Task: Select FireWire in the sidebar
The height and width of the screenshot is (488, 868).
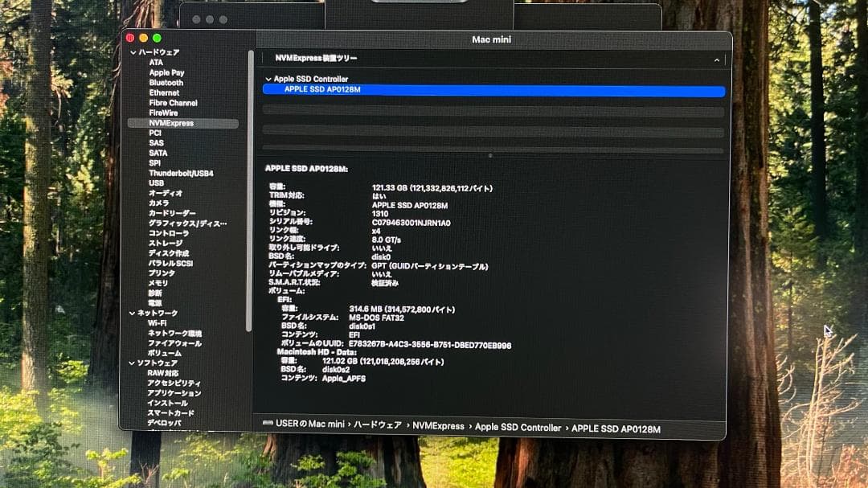Action: [163, 113]
